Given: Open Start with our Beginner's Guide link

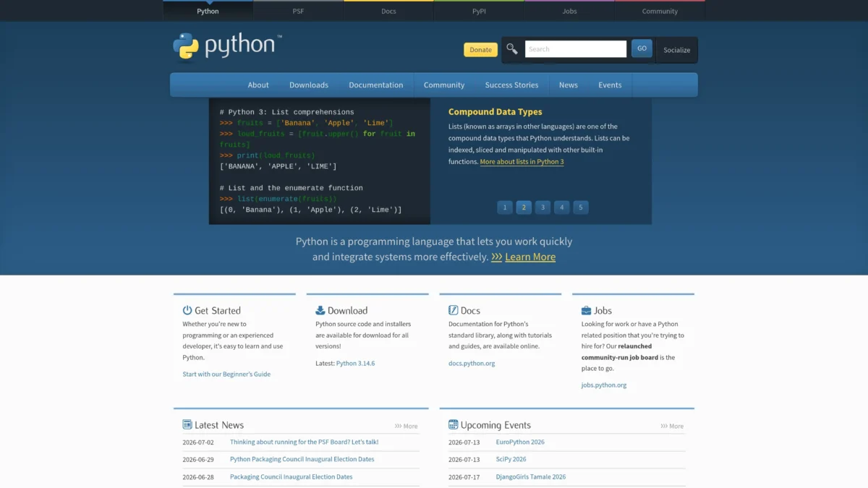Looking at the screenshot, I should pyautogui.click(x=226, y=374).
